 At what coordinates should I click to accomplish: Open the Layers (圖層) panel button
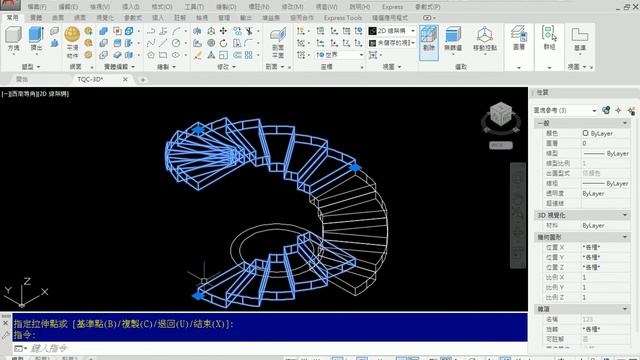pyautogui.click(x=519, y=39)
